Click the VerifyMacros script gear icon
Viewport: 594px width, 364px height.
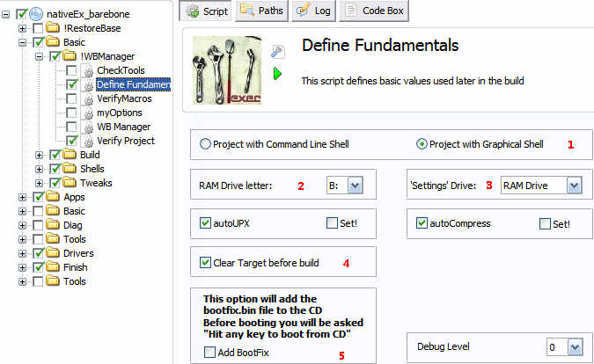pos(88,99)
